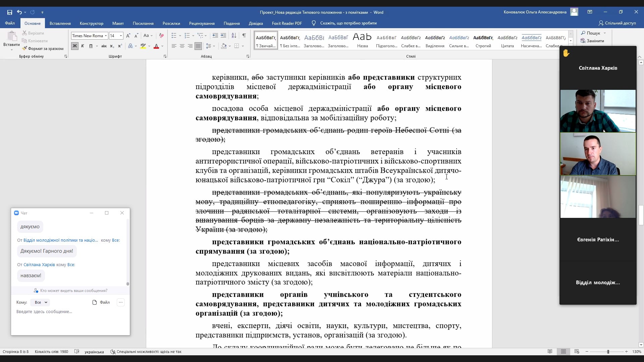This screenshot has height=362, width=644.
Task: Open text effects and typography
Action: click(x=130, y=46)
